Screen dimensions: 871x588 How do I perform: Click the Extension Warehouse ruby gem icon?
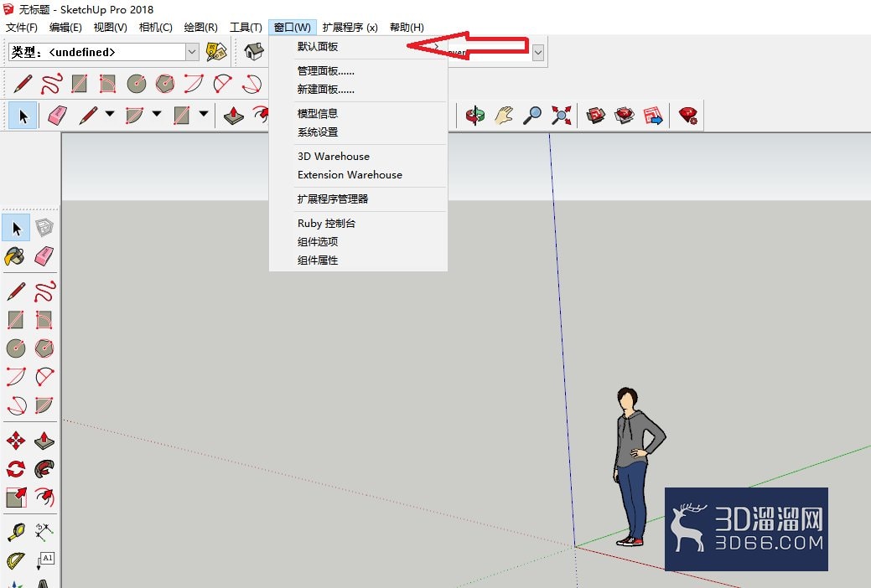[x=687, y=116]
